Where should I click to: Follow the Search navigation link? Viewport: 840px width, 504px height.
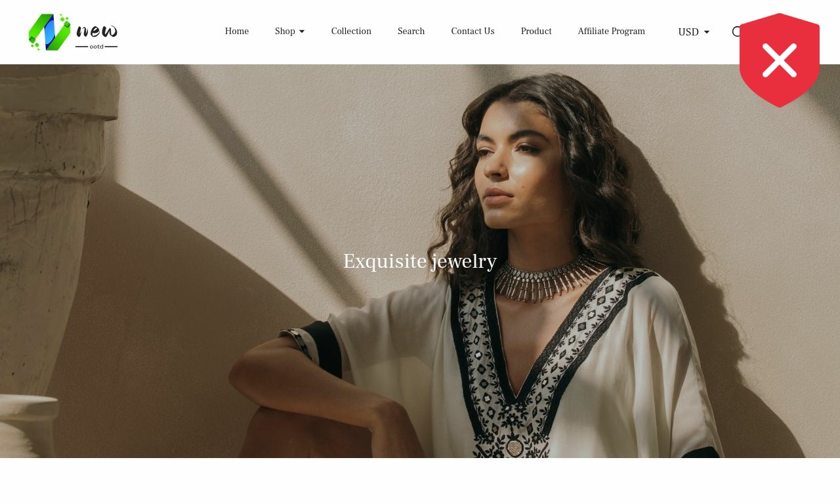411,31
